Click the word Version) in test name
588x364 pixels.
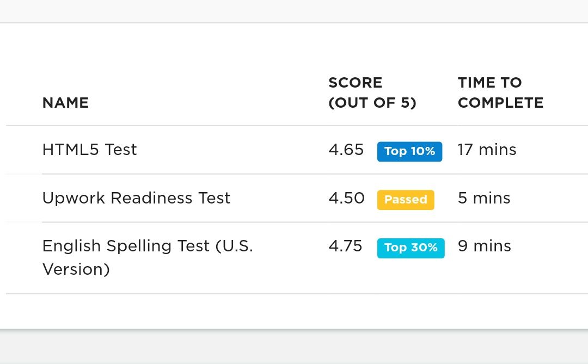click(76, 269)
